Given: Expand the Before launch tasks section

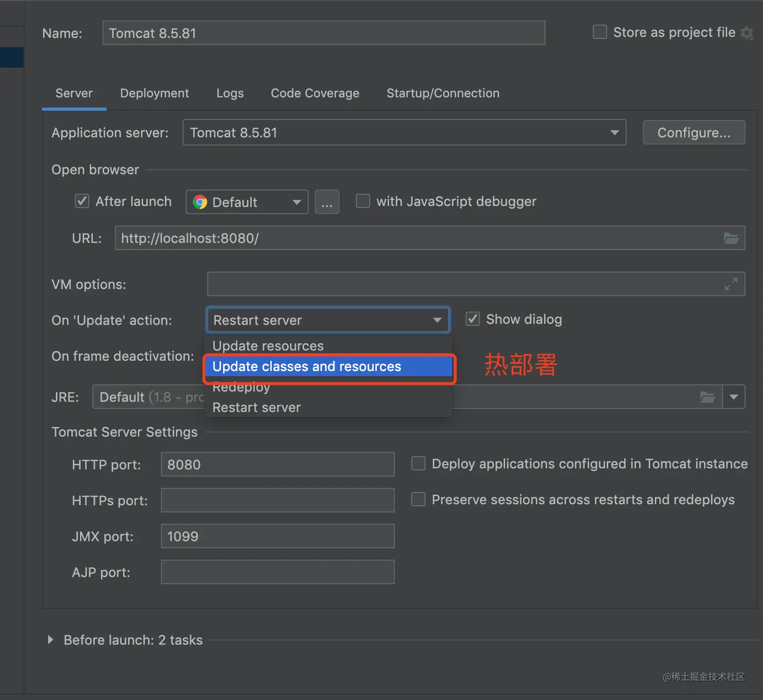Looking at the screenshot, I should click(50, 640).
